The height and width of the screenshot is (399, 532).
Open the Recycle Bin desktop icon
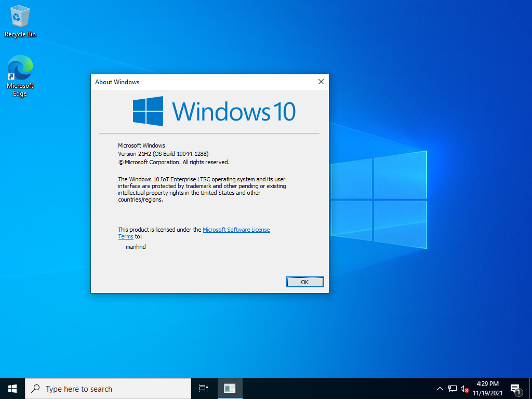pyautogui.click(x=20, y=21)
